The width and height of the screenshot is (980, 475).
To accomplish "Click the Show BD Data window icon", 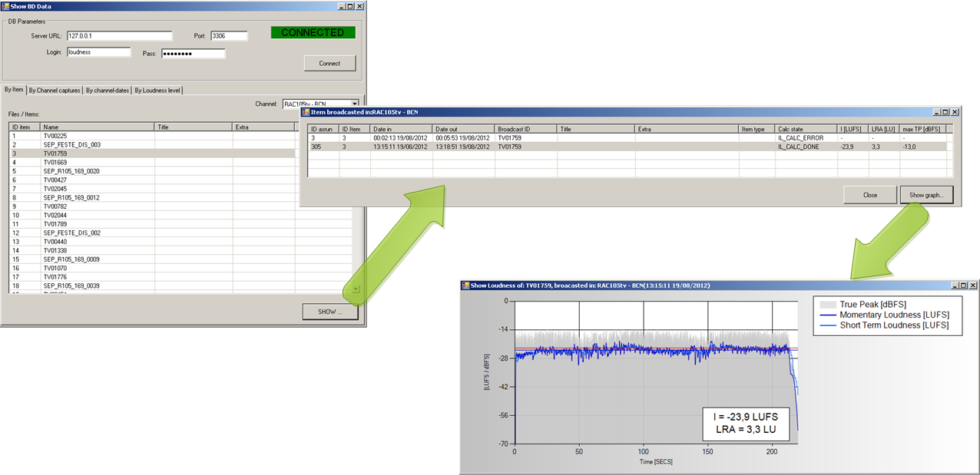I will coord(5,5).
